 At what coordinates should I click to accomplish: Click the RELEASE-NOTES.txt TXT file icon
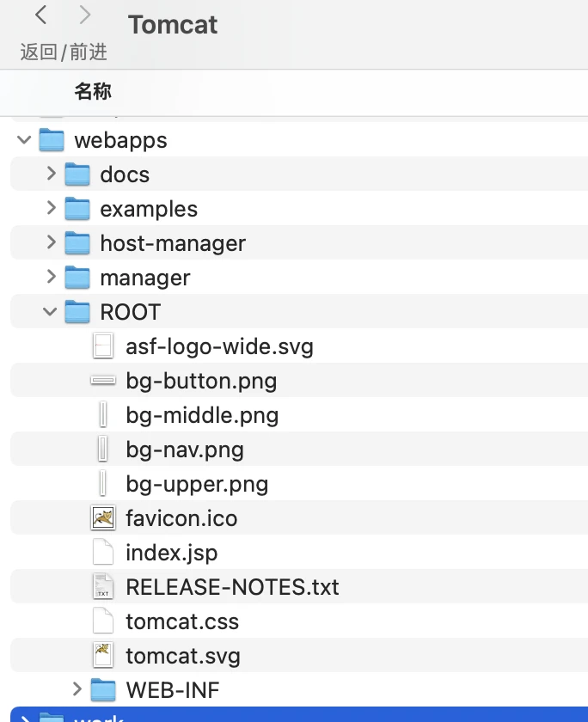103,586
